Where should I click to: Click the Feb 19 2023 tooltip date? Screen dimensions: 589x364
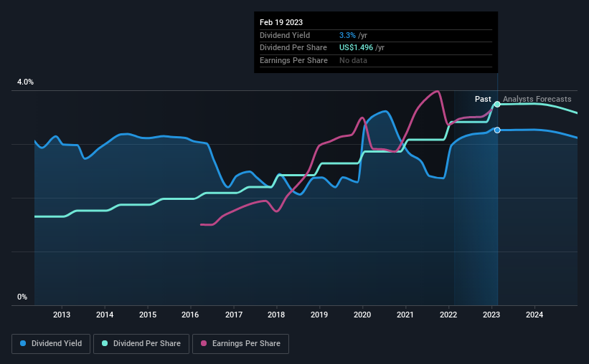281,22
